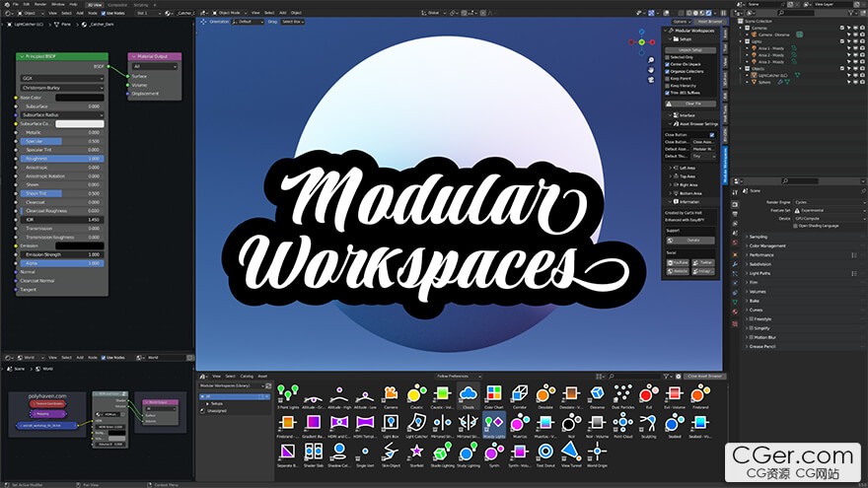Expand the Light Paths panel
The image size is (868, 488).
[x=759, y=273]
